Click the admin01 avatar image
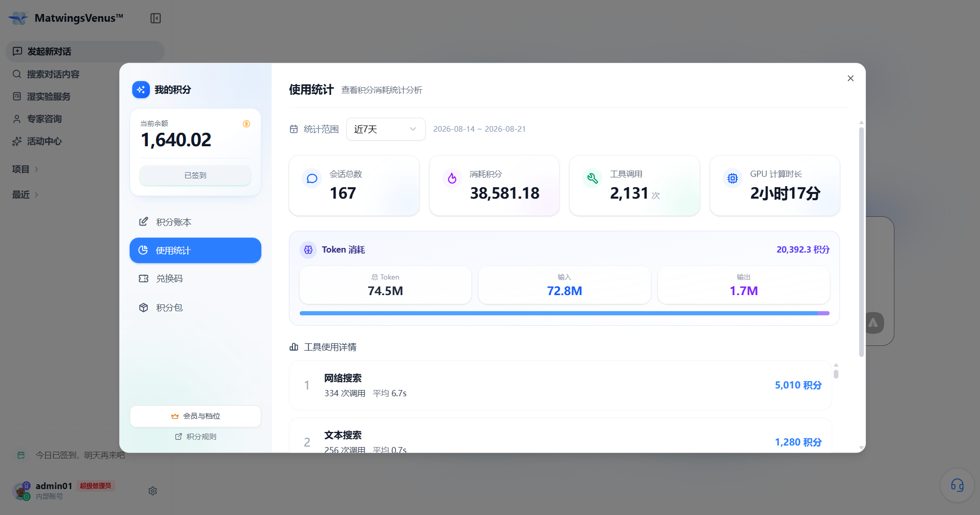980x515 pixels. (x=21, y=491)
